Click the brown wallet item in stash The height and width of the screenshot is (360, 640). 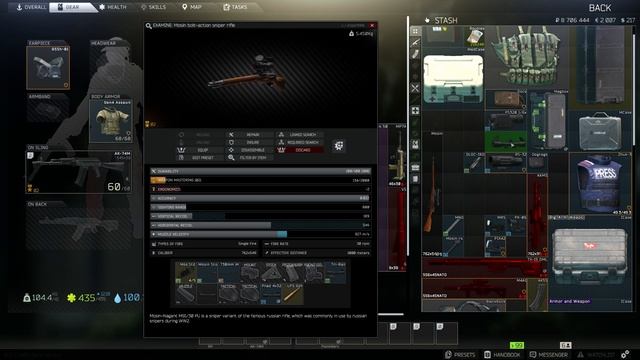[x=506, y=99]
